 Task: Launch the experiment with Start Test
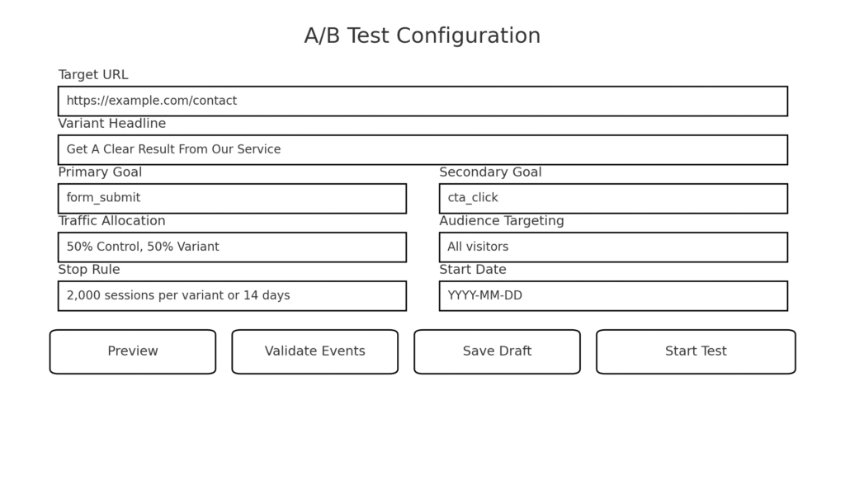(696, 351)
